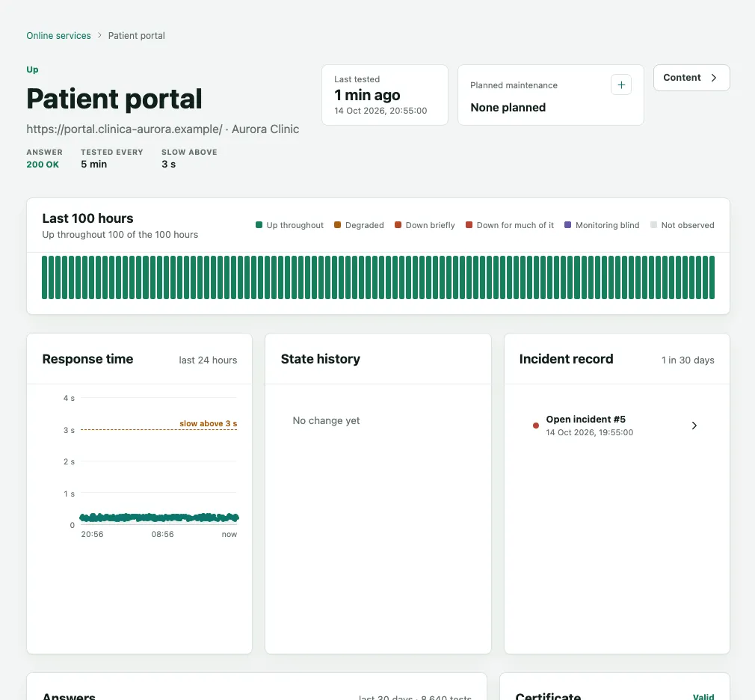Image resolution: width=755 pixels, height=700 pixels.
Task: Add planned maintenance with the plus icon
Action: 621,85
